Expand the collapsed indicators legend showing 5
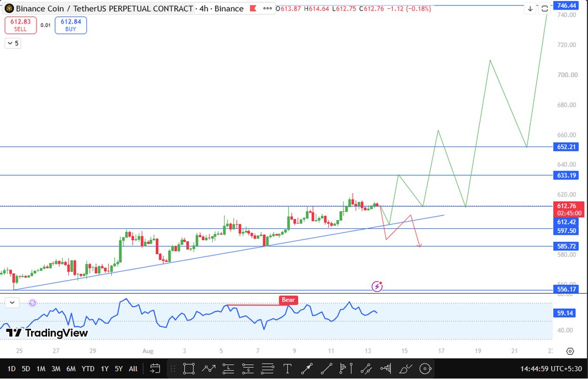This screenshot has height=379, width=588. 13,43
